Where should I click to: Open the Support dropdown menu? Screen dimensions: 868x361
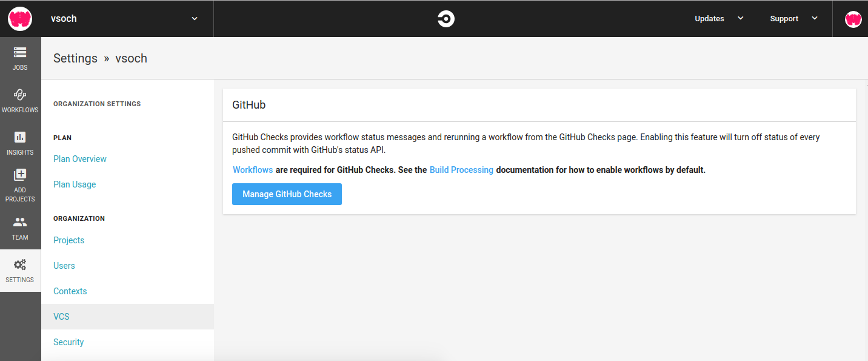[794, 19]
